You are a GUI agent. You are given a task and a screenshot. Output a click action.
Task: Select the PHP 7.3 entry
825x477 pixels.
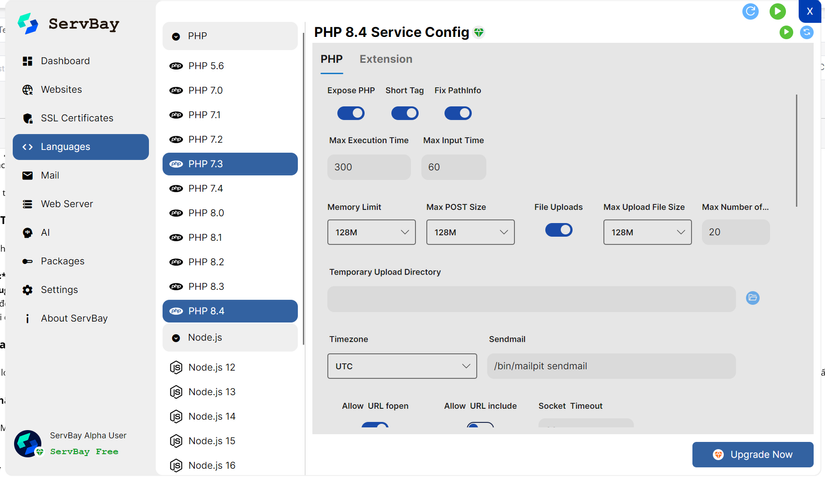pos(230,164)
